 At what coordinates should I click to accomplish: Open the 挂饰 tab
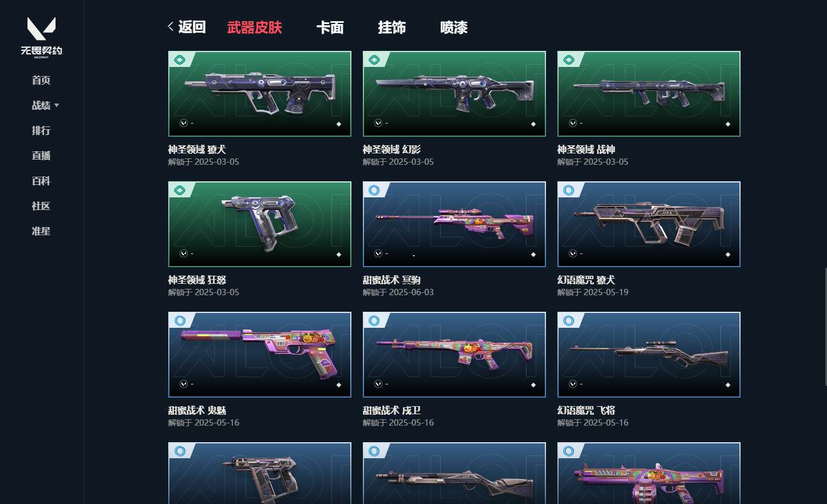[x=392, y=27]
